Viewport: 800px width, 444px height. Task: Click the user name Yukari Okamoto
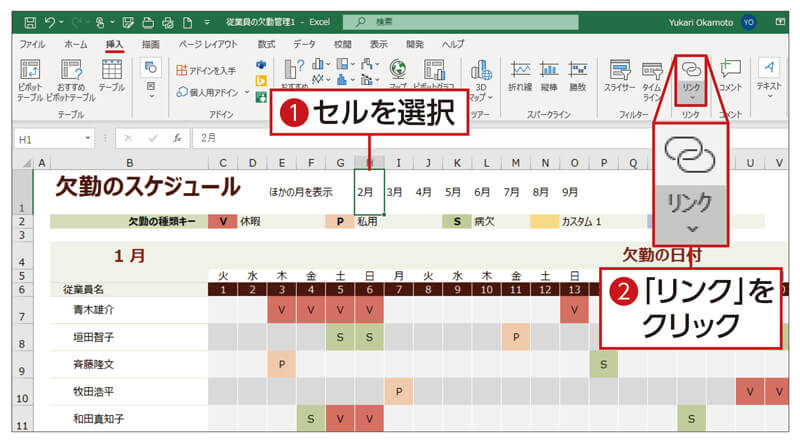(x=701, y=22)
